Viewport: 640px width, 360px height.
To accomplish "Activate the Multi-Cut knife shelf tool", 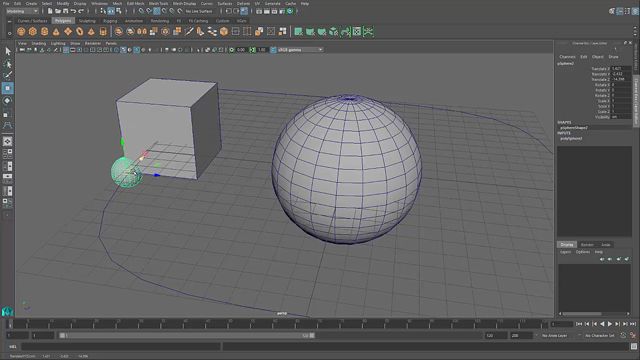I will pos(189,31).
